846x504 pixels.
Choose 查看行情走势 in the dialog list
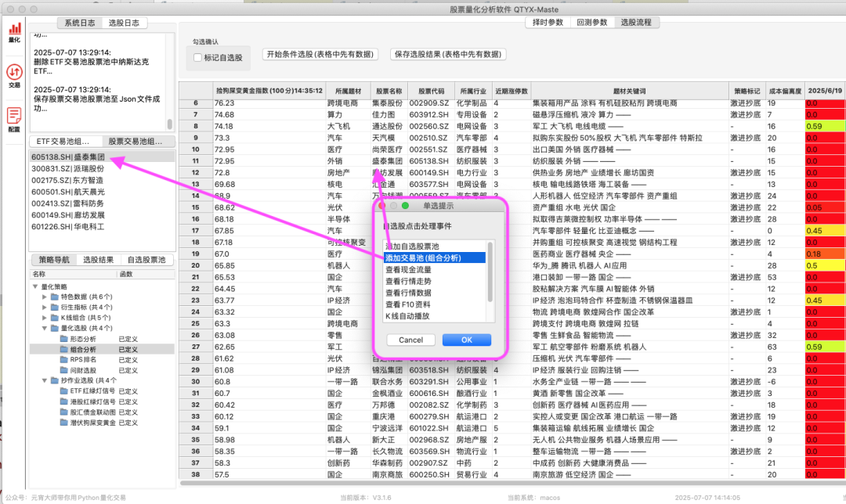435,282
